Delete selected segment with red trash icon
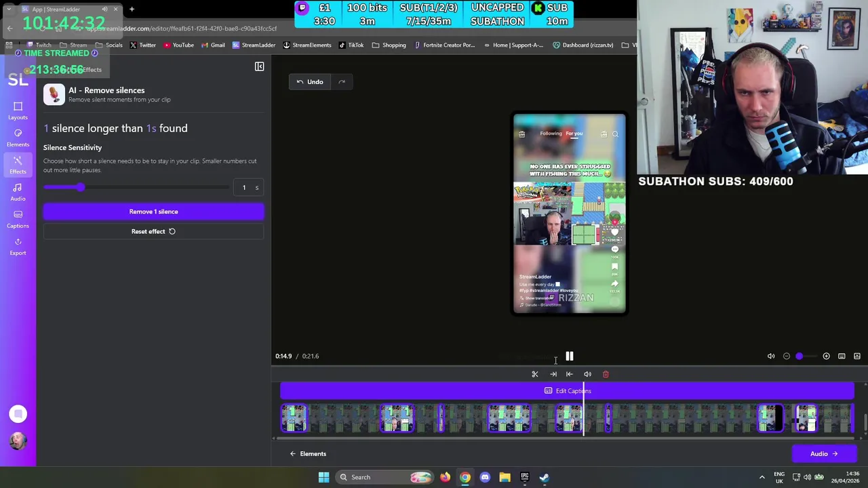868x488 pixels. point(606,374)
